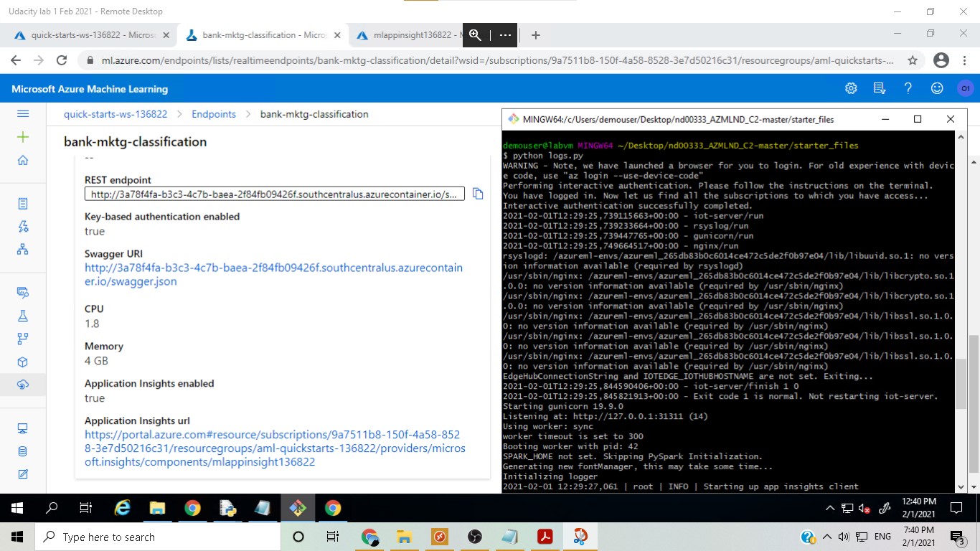Reload the Azure ML page

(62, 61)
